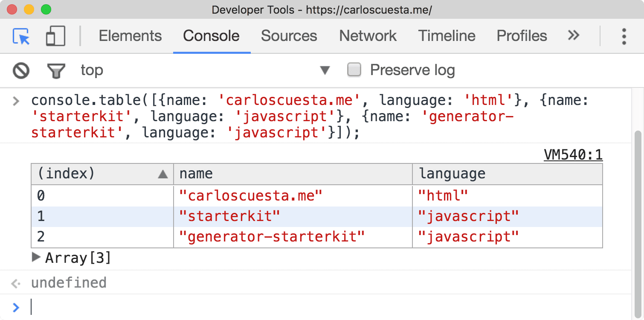This screenshot has height=320, width=644.
Task: Click the "carloscuesta.me" table cell
Action: (293, 196)
